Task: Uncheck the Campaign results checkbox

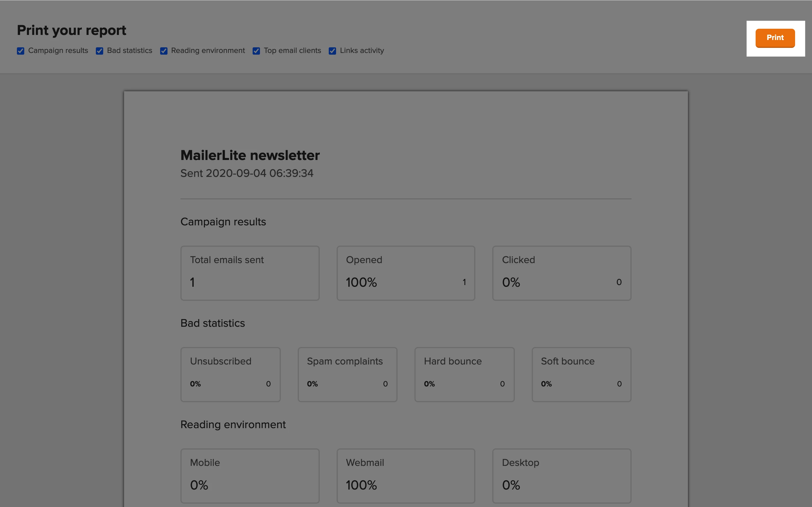Action: tap(21, 51)
